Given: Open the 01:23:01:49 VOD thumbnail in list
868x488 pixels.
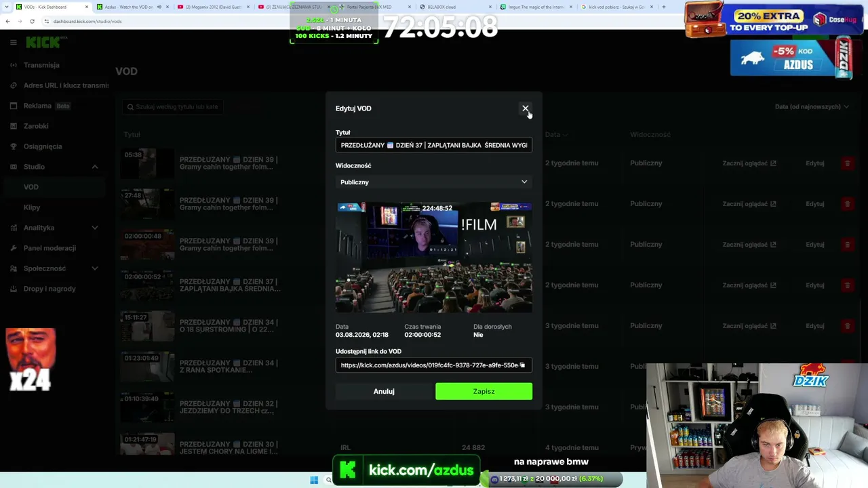Looking at the screenshot, I should 147,367.
